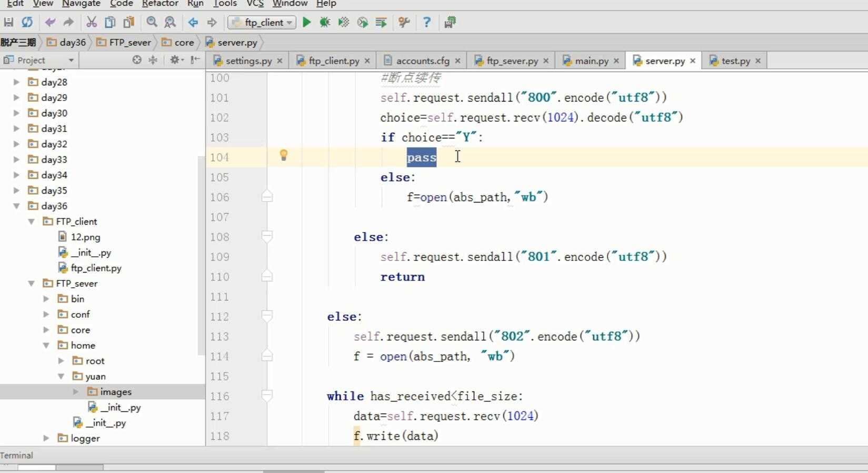
Task: Click the Redo toolbar icon
Action: click(x=68, y=22)
